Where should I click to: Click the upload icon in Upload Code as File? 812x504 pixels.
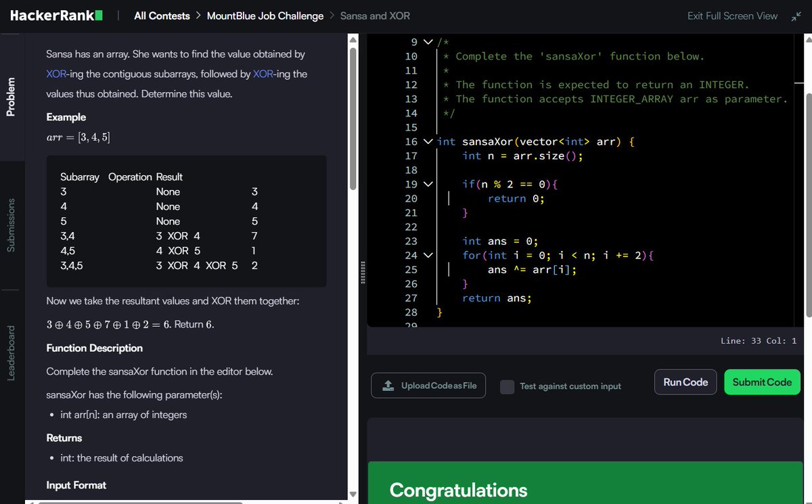(388, 386)
